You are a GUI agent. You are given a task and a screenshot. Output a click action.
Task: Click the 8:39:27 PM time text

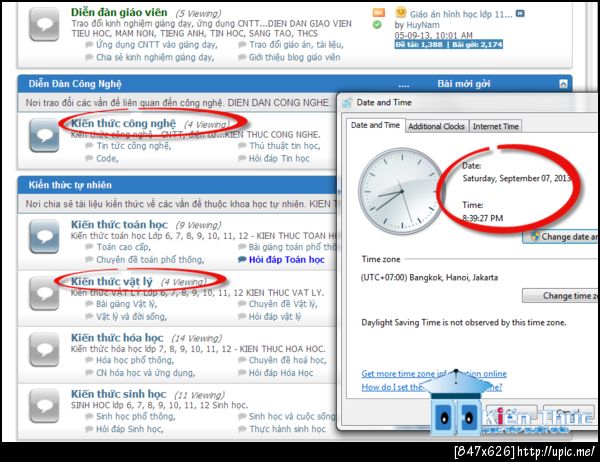click(483, 218)
